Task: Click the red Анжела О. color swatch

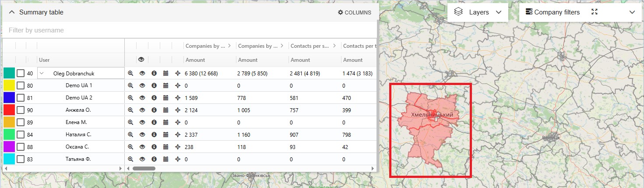Action: click(x=9, y=110)
